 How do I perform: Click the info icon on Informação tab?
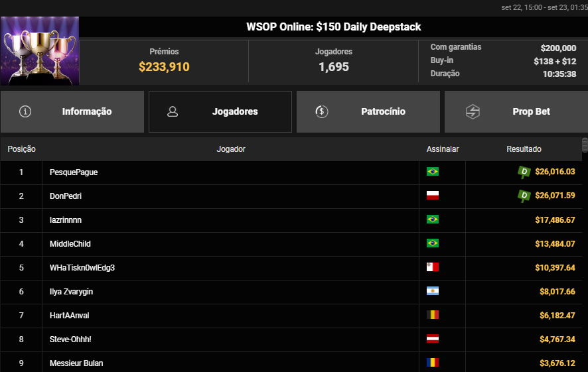pos(26,111)
